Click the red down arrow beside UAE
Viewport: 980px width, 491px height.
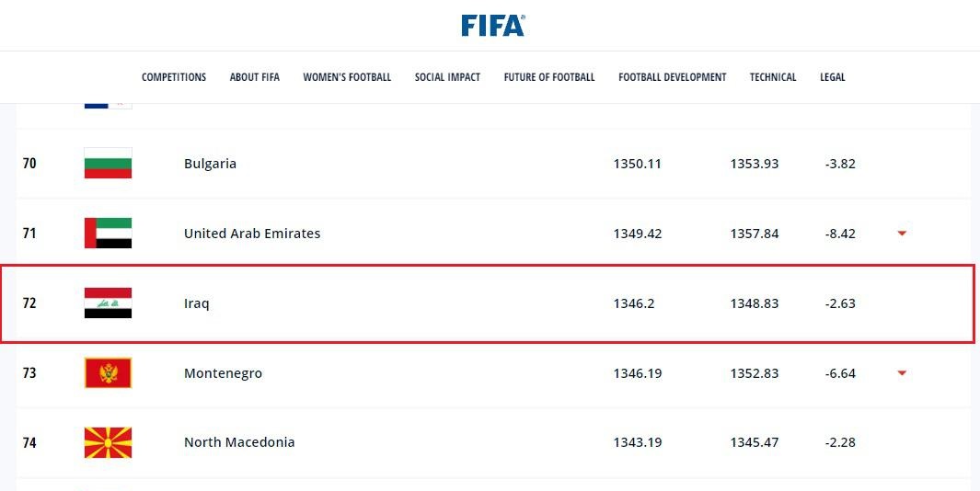tap(902, 233)
